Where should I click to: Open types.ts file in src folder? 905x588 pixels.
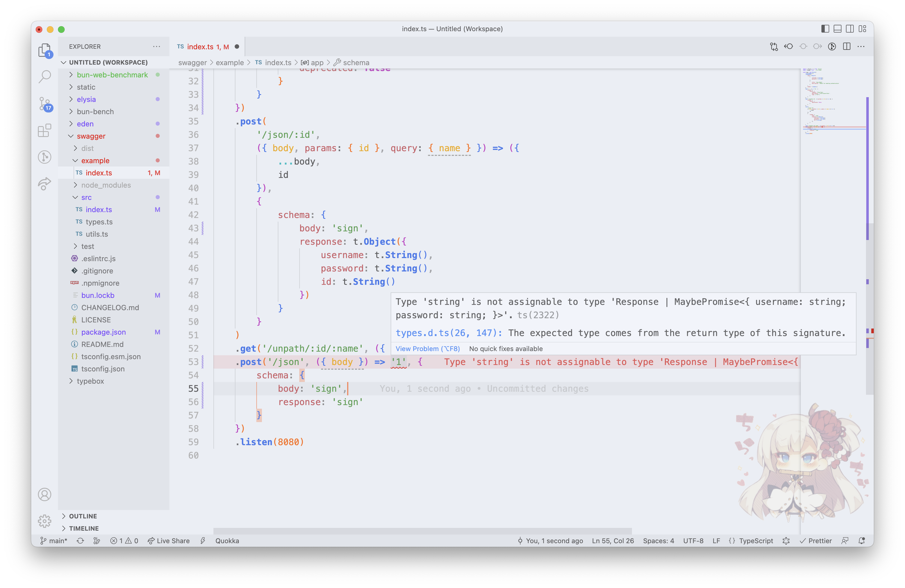(x=113, y=221)
